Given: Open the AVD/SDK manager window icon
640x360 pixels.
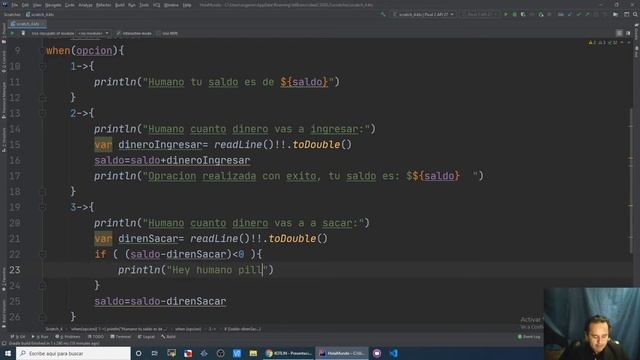Looking at the screenshot, I should click(627, 14).
